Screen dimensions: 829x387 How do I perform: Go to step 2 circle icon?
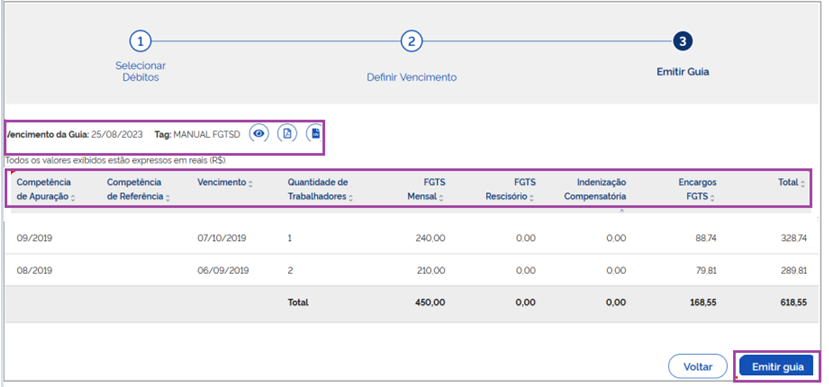(411, 41)
